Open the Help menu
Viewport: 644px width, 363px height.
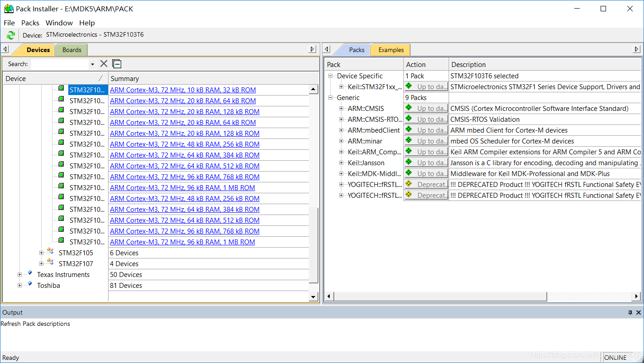(87, 23)
